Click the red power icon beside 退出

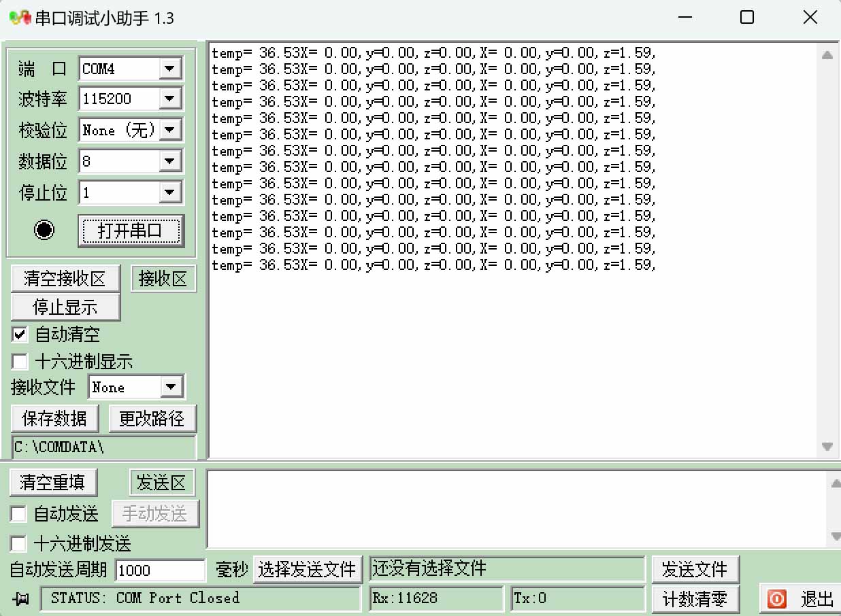click(x=776, y=599)
